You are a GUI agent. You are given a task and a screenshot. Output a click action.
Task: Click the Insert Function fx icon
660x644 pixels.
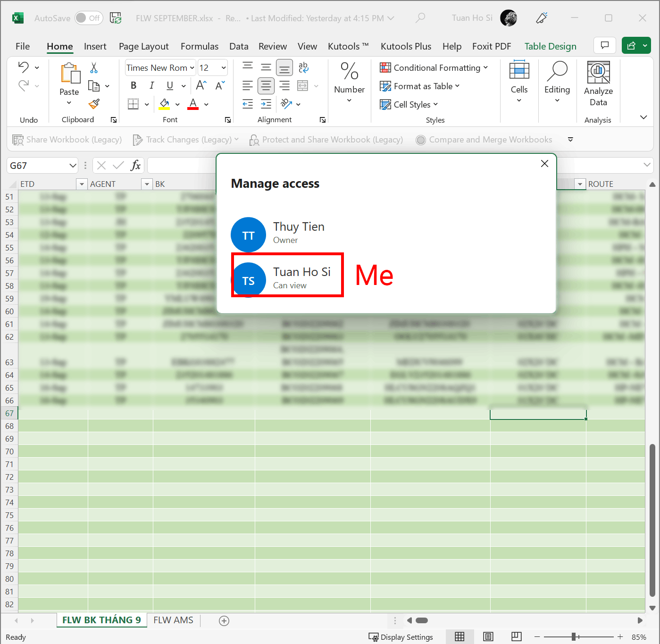click(x=135, y=165)
